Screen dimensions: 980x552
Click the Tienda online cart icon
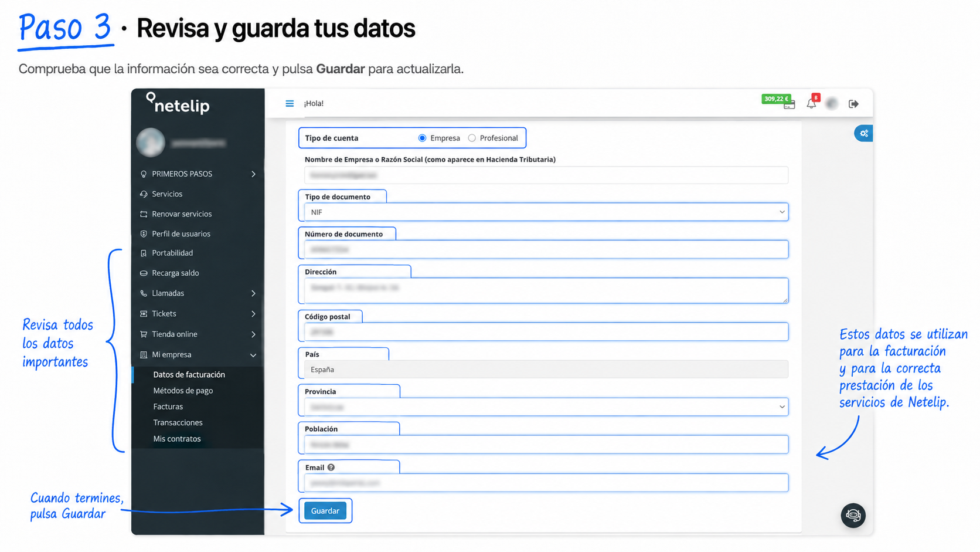click(144, 334)
